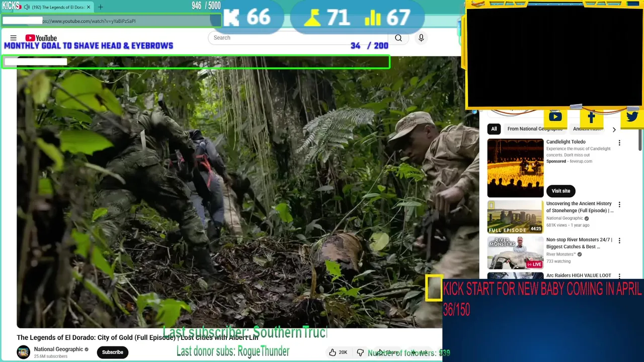Open Uncovering the Ancient History of Stonehenge title
644x362 pixels.
pos(580,207)
